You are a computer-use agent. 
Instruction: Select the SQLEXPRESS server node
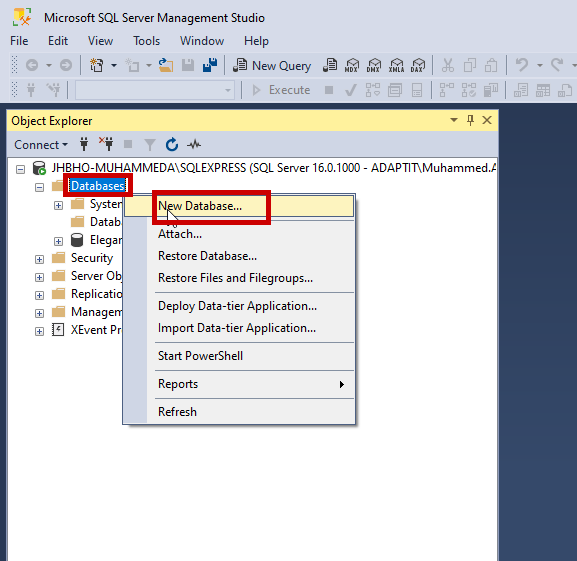coord(273,168)
